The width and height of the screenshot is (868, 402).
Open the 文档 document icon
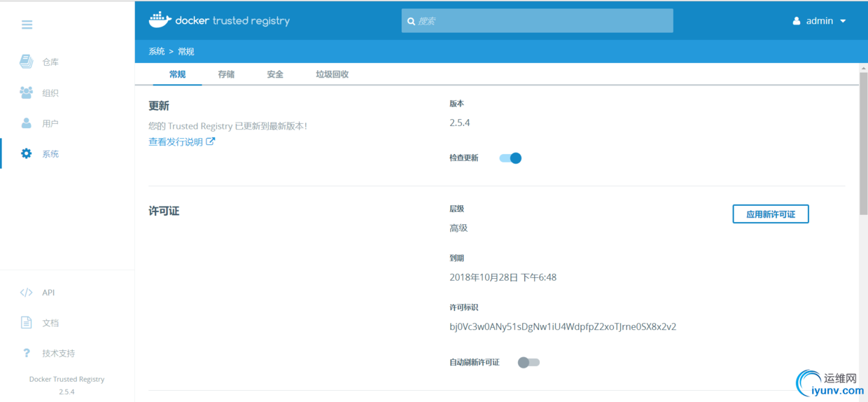pos(27,323)
